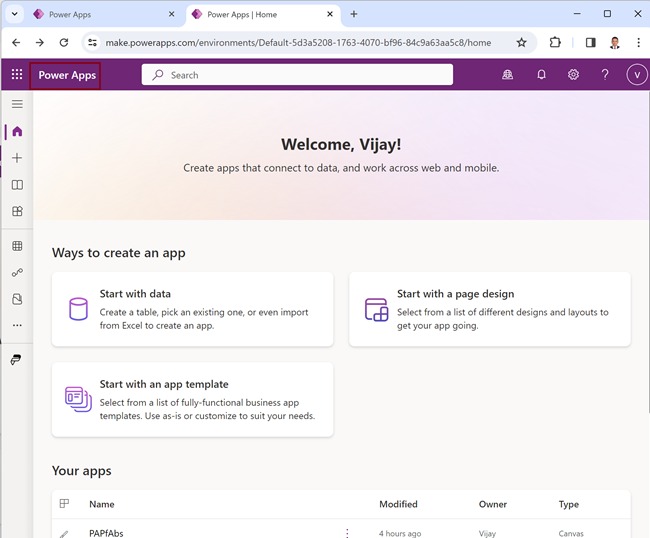This screenshot has height=538, width=650.
Task: Close the first Power Apps tab
Action: pyautogui.click(x=171, y=14)
